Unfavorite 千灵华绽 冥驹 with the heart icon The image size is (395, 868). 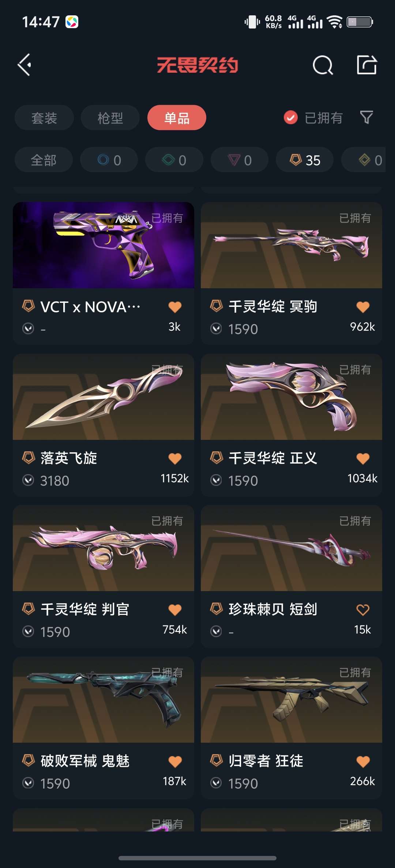(363, 307)
